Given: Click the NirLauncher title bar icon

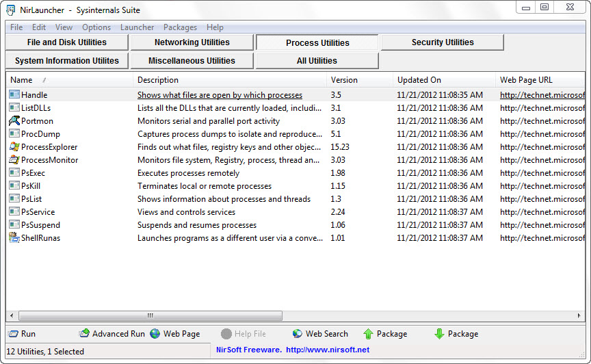Looking at the screenshot, I should [11, 10].
